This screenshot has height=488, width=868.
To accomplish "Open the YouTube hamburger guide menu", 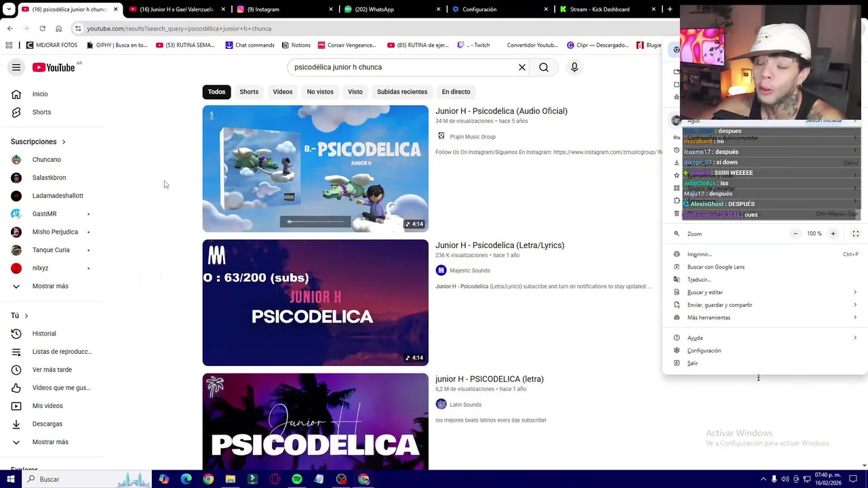I will 16,67.
